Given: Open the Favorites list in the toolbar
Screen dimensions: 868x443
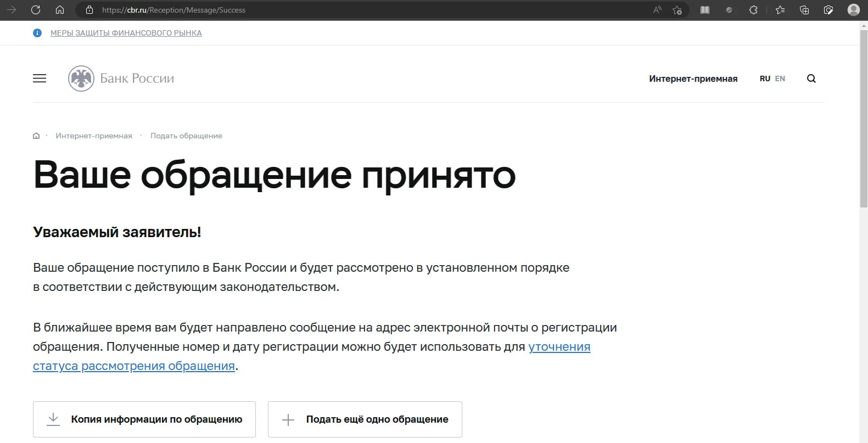Looking at the screenshot, I should 780,10.
